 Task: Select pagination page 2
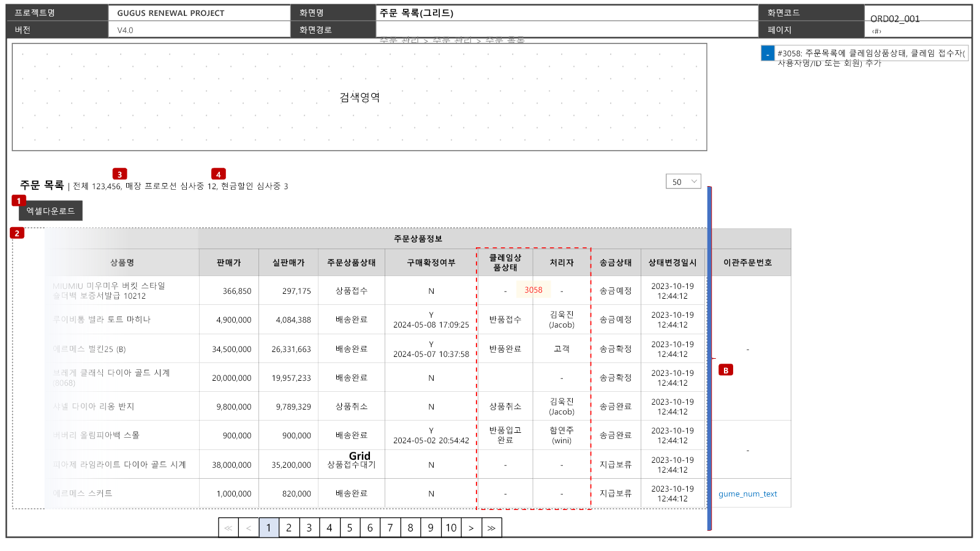[289, 528]
